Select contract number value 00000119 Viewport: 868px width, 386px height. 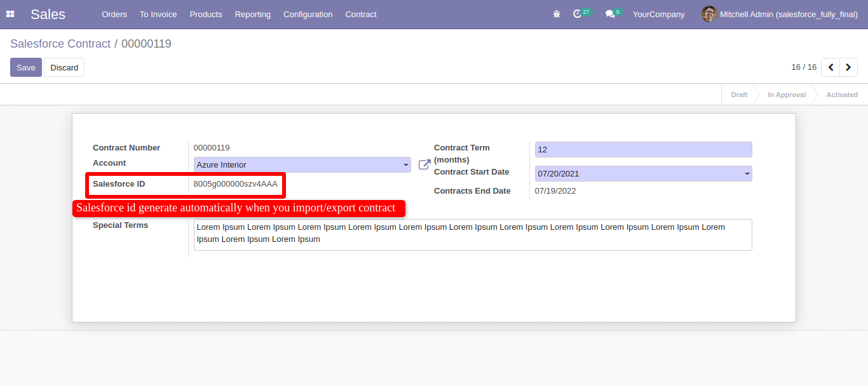pos(212,147)
